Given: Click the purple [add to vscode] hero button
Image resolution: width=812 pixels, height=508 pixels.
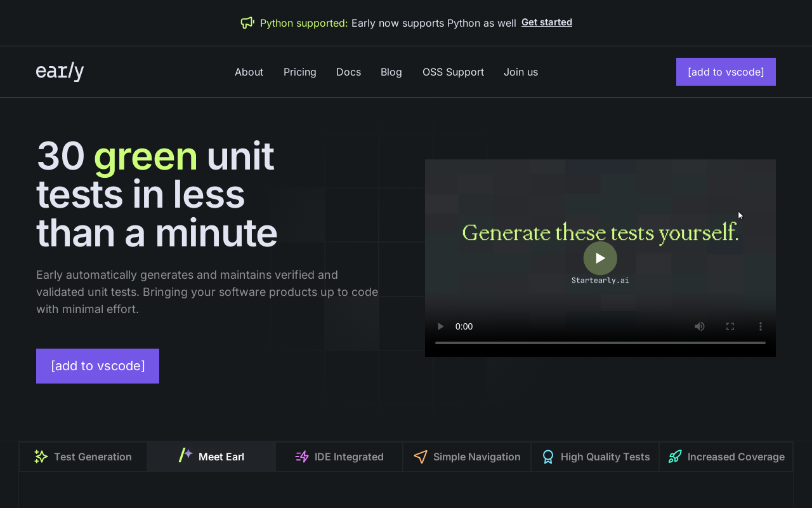Looking at the screenshot, I should click(x=97, y=366).
